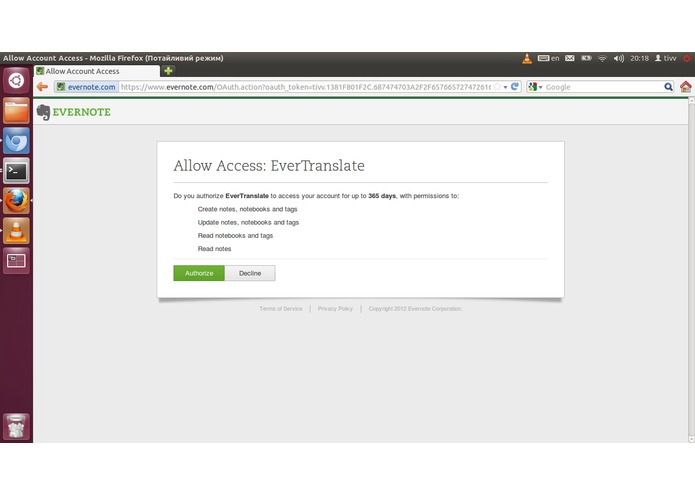Open a new tab with the plus button

pyautogui.click(x=168, y=71)
